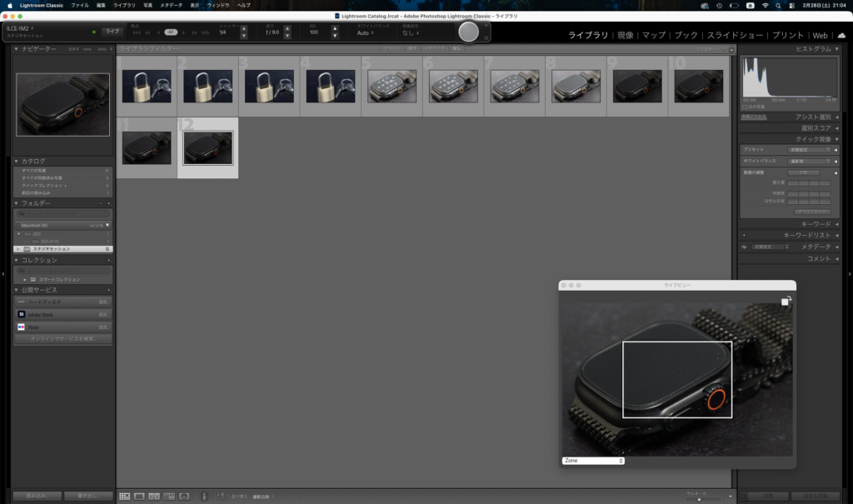Click the rotate icon in Live View window
The image size is (853, 504).
point(786,302)
